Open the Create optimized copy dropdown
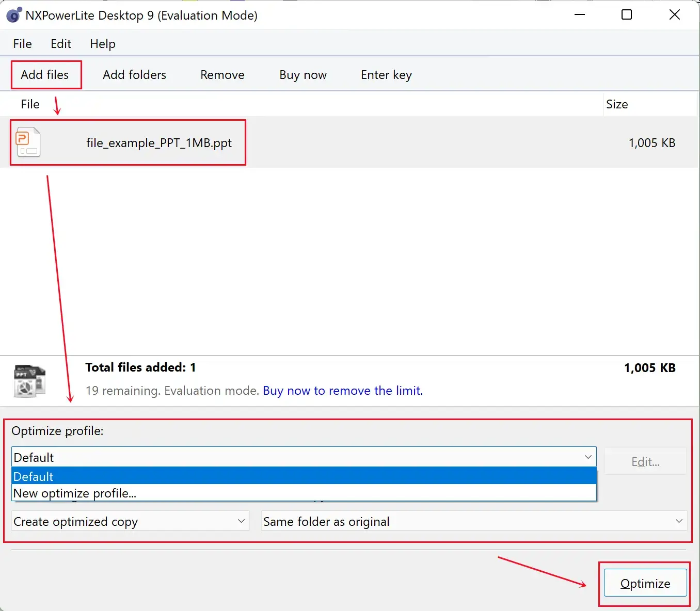The width and height of the screenshot is (700, 611). click(x=130, y=521)
